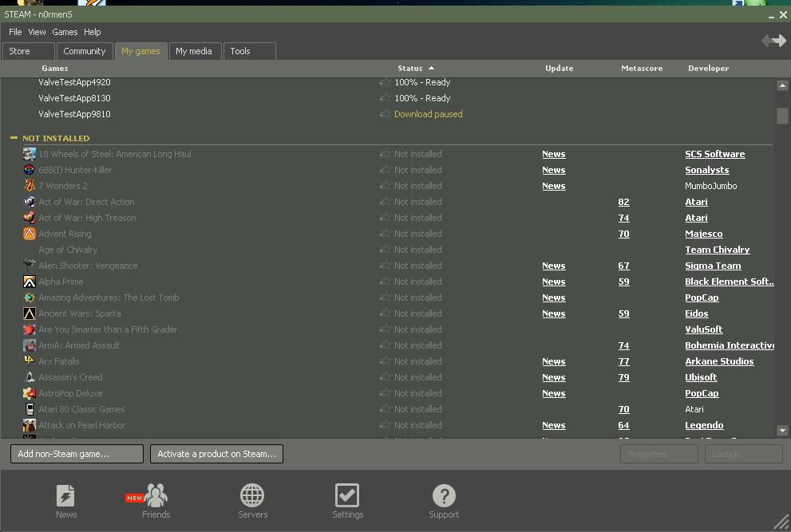The width and height of the screenshot is (791, 532).
Task: Open the SCS Software developer link
Action: click(x=715, y=154)
